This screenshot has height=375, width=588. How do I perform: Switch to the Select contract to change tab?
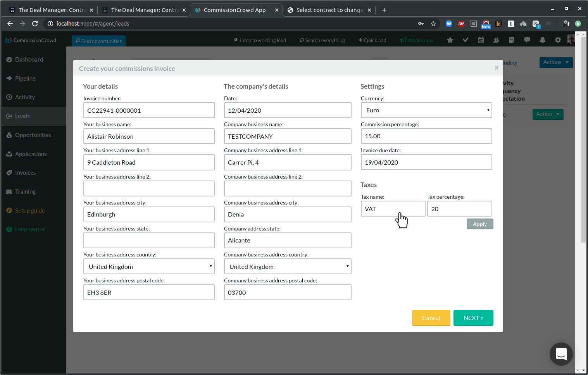tap(329, 10)
